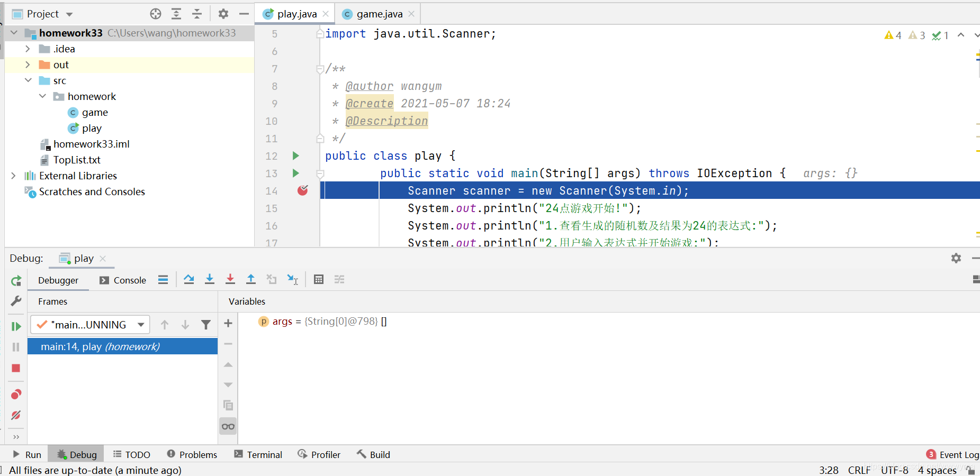
Task: Collapse the src folder
Action: 28,80
